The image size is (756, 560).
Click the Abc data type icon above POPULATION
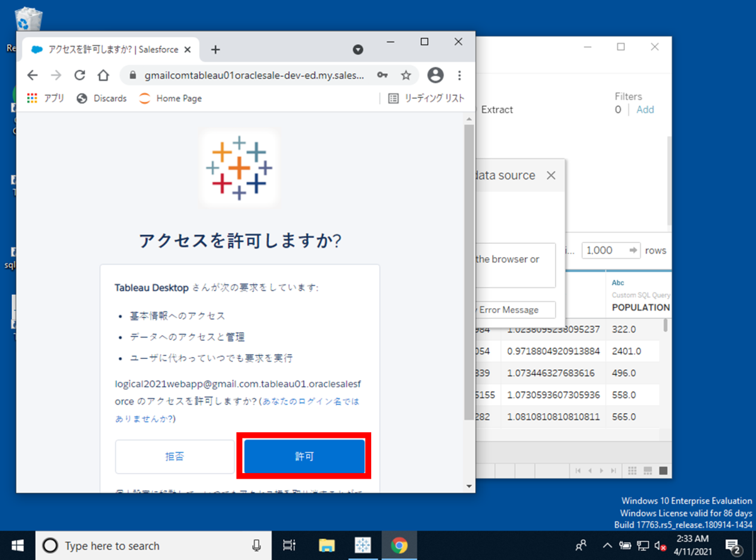(x=618, y=283)
